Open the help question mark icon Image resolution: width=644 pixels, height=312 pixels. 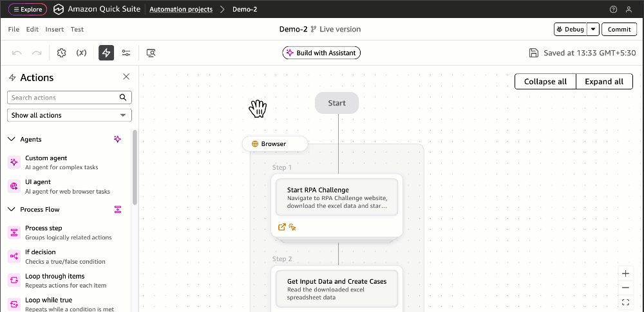pos(613,10)
